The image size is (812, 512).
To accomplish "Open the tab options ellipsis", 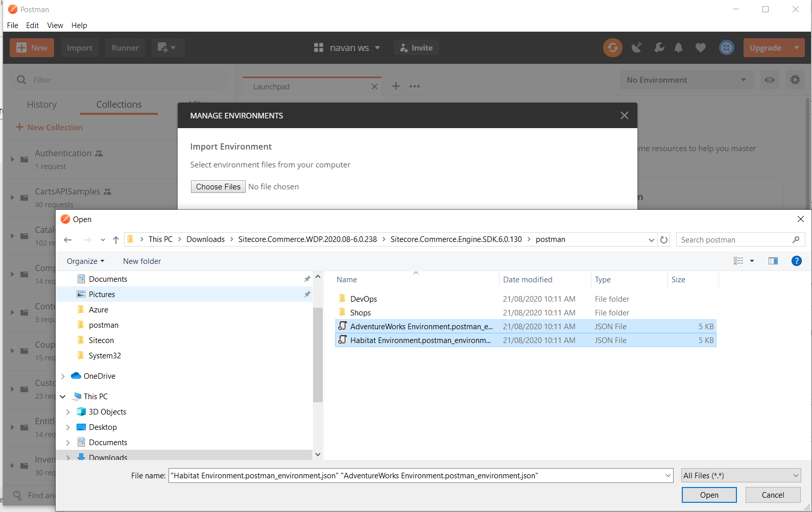I will click(415, 86).
